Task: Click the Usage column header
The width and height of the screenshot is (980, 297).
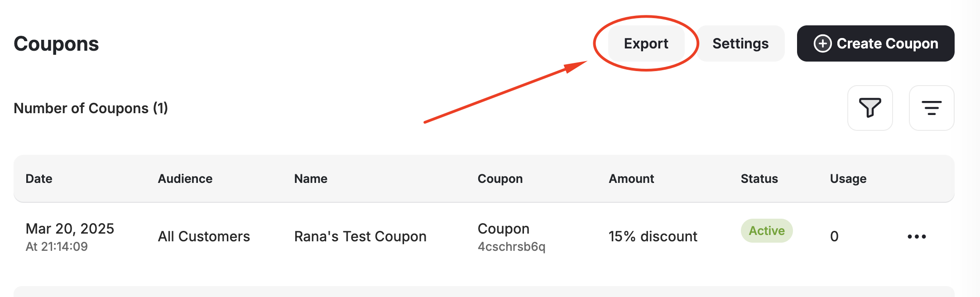Action: coord(848,178)
